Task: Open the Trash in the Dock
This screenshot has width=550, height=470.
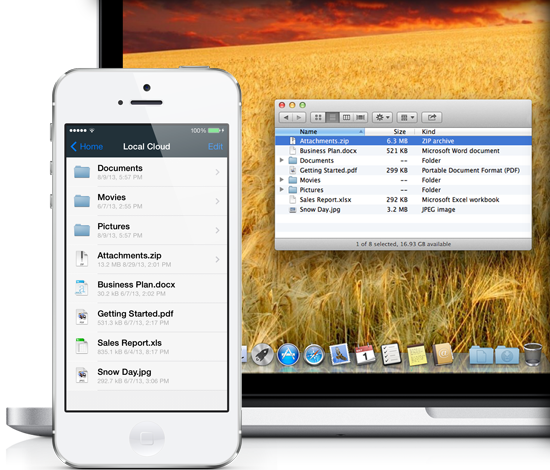Action: pos(532,355)
